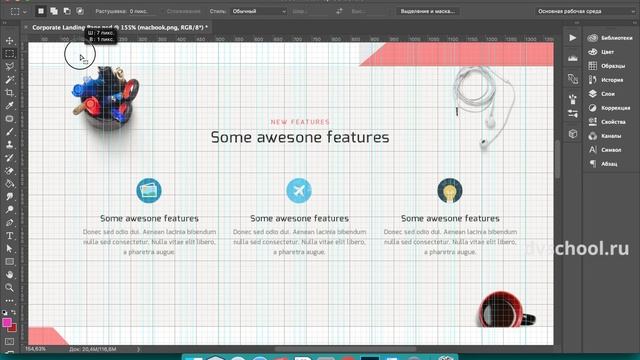Screen dimensions: 640x360
Task: Click the horizontal canvas scrollbar
Action: pyautogui.click(x=345, y=349)
